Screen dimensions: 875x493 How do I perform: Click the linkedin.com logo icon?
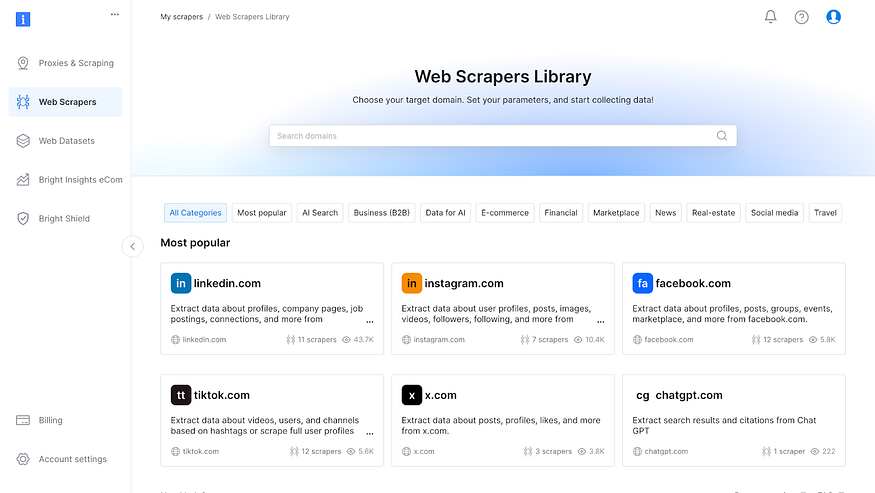(181, 283)
